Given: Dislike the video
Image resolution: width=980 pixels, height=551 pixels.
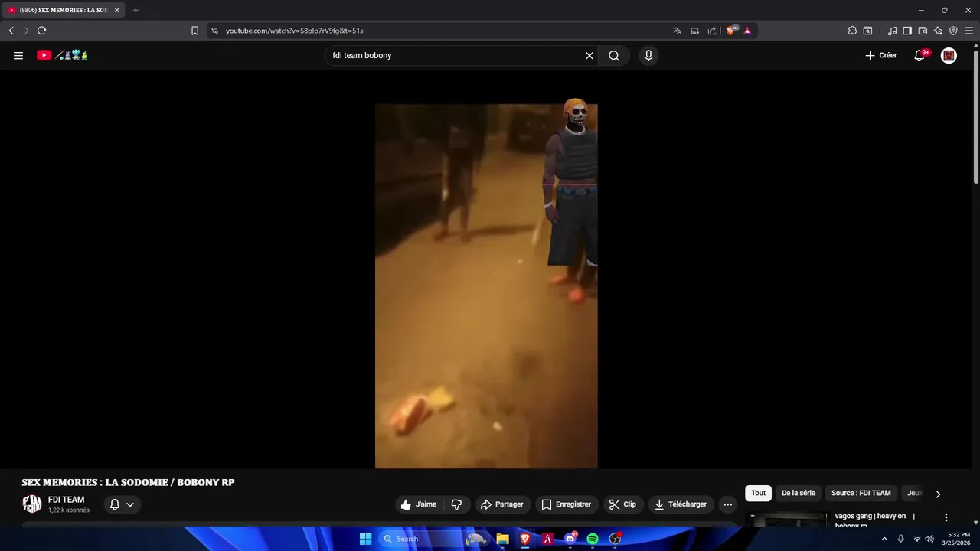Looking at the screenshot, I should pyautogui.click(x=457, y=504).
